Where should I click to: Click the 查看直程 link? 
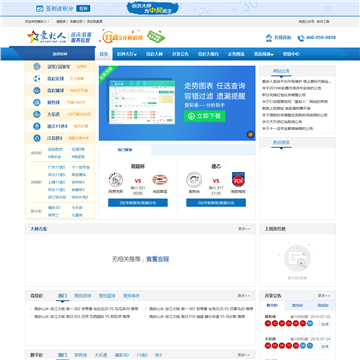(x=158, y=259)
